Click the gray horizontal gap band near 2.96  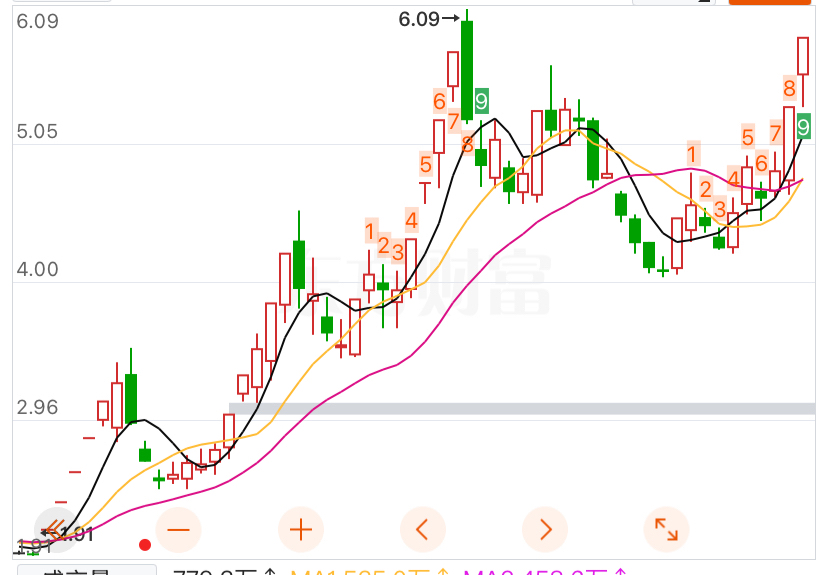pyautogui.click(x=522, y=409)
